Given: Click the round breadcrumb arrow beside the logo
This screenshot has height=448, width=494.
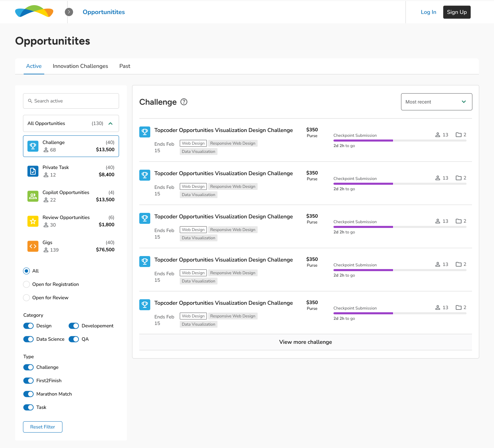Looking at the screenshot, I should coord(69,12).
